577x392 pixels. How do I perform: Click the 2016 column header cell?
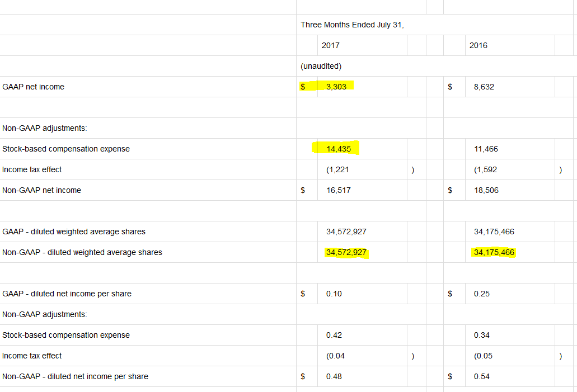click(479, 45)
